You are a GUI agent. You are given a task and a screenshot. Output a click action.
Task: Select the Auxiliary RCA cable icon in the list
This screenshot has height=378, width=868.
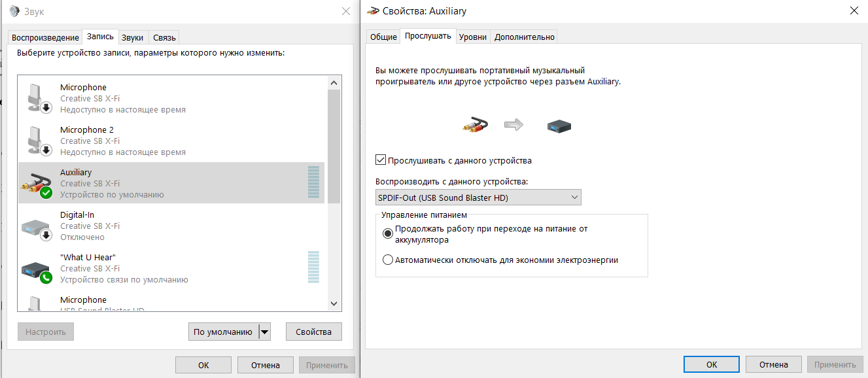click(37, 184)
